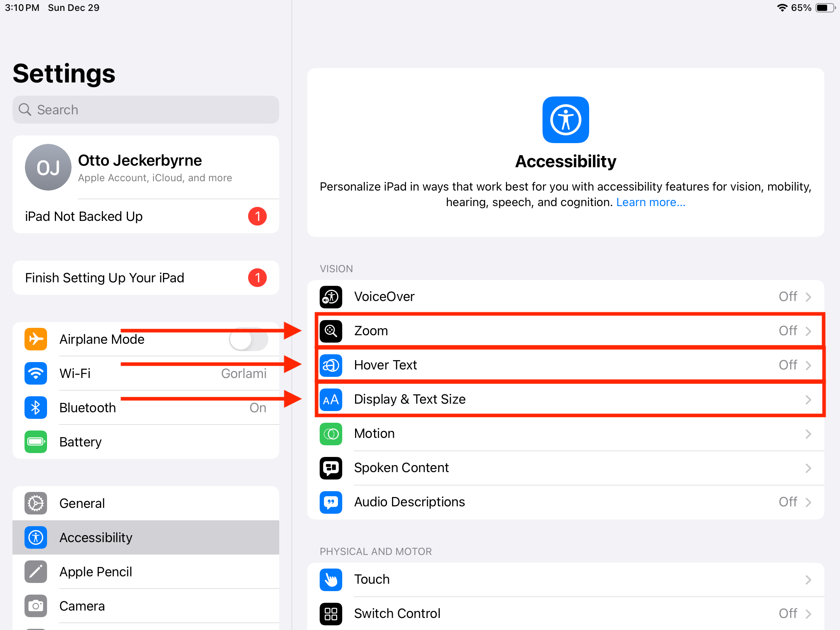Open Audio Descriptions via its chevron

pyautogui.click(x=808, y=502)
